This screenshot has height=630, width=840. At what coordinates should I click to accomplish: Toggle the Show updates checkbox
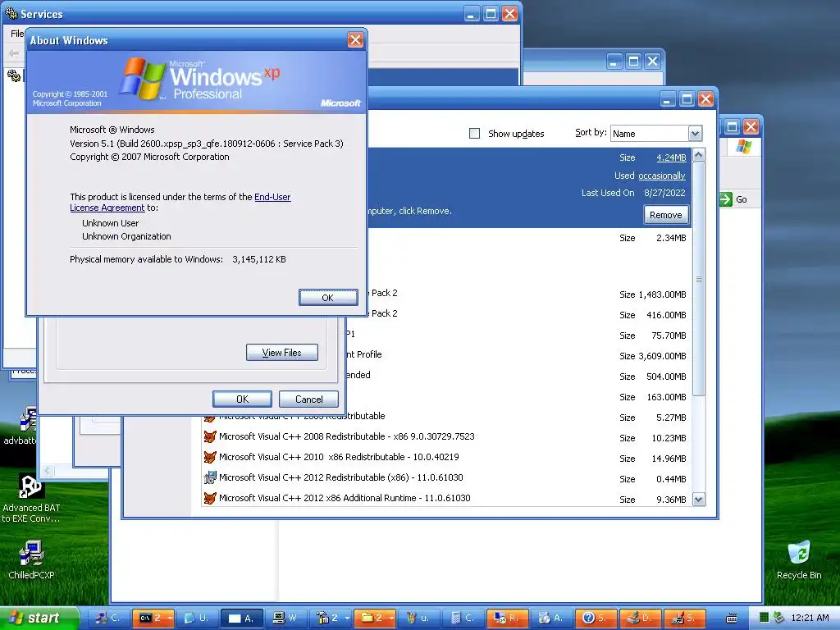474,134
